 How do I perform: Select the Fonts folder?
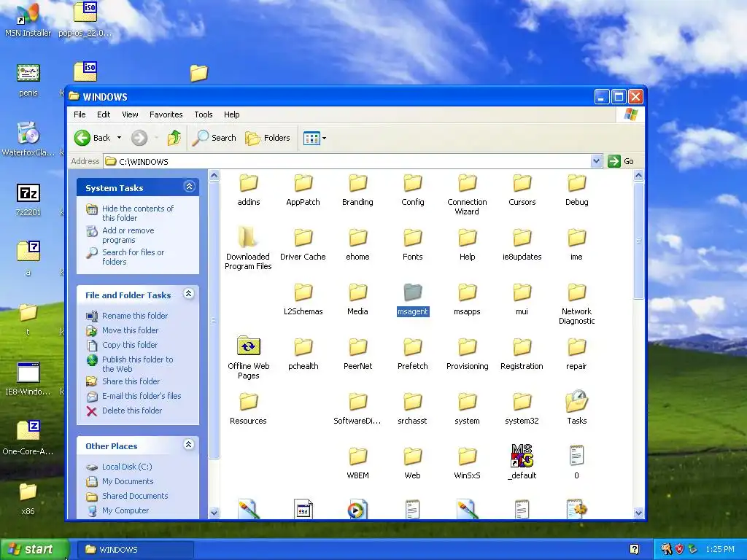(x=413, y=244)
